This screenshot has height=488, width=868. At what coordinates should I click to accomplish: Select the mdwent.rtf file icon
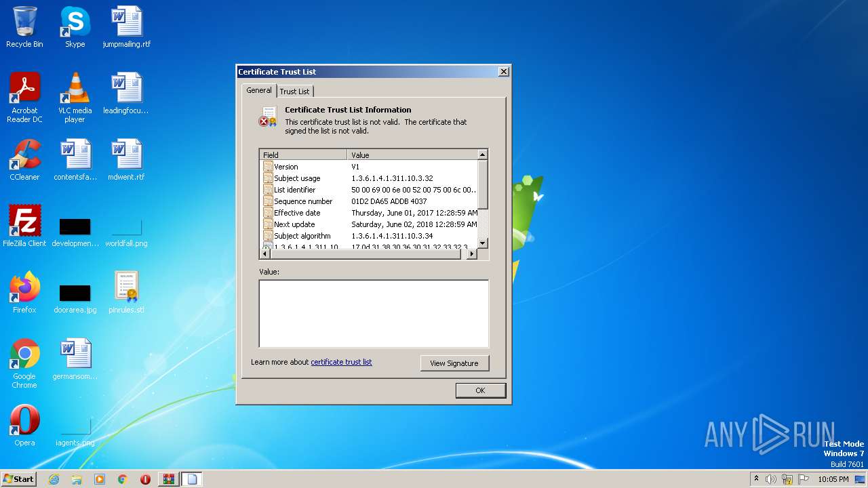pos(127,160)
